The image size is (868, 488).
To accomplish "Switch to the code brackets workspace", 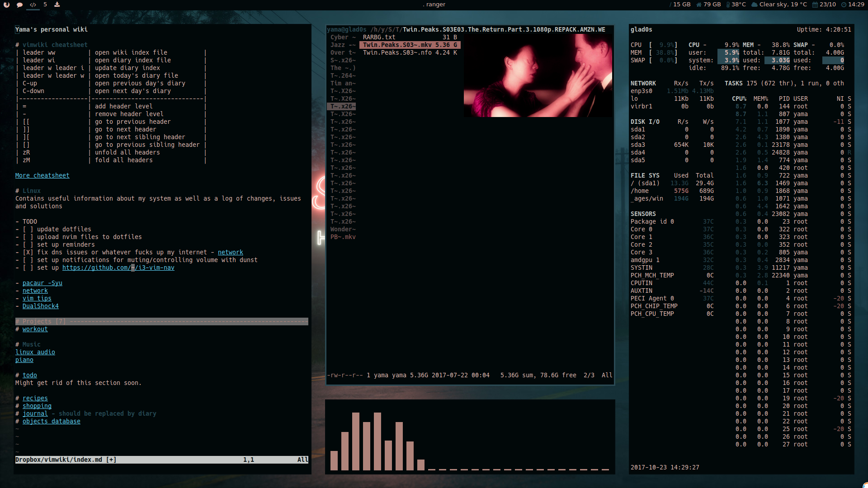I will [33, 5].
